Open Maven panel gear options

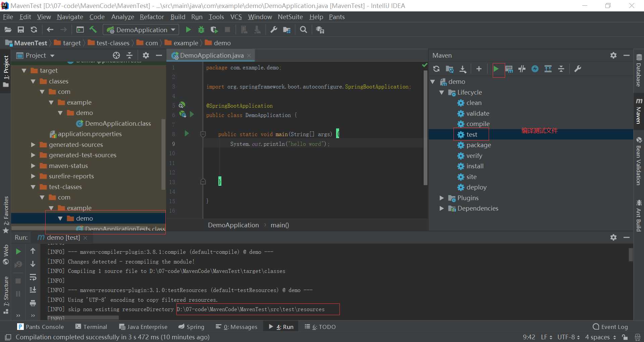tap(613, 55)
